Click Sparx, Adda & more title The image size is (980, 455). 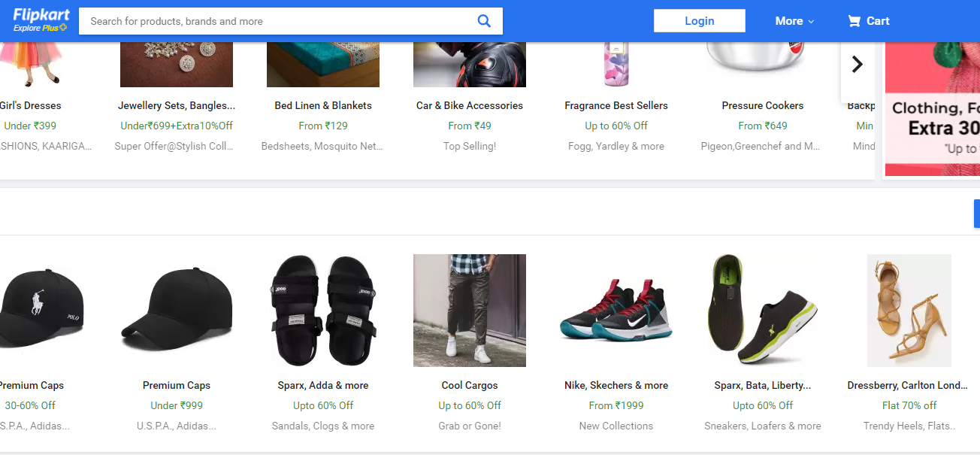coord(323,385)
